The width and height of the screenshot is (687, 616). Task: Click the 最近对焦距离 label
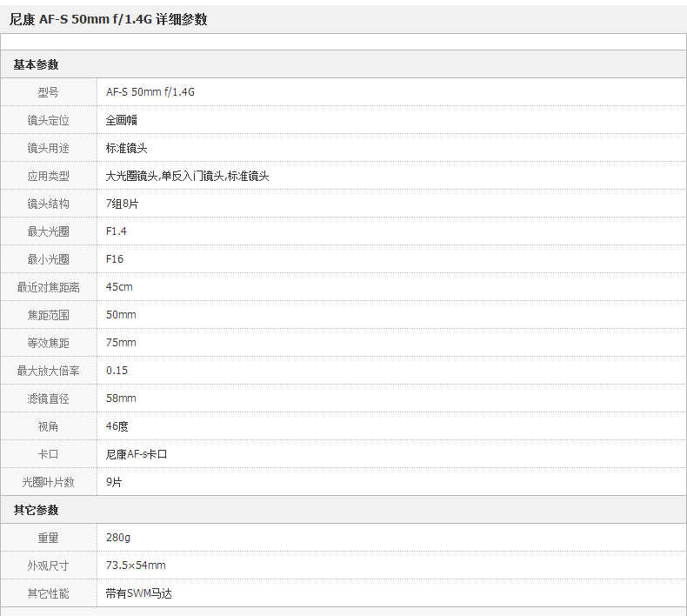pos(48,287)
